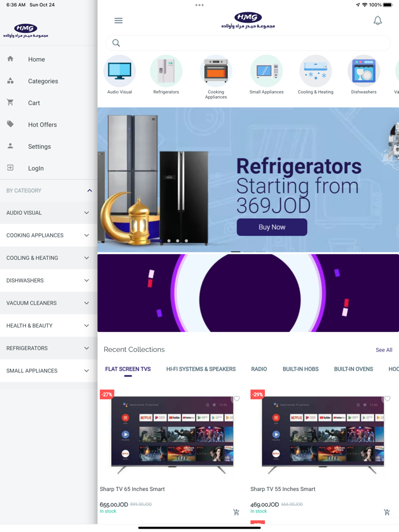This screenshot has width=399, height=532.
Task: Click the Recent Collections heading
Action: [x=134, y=350]
